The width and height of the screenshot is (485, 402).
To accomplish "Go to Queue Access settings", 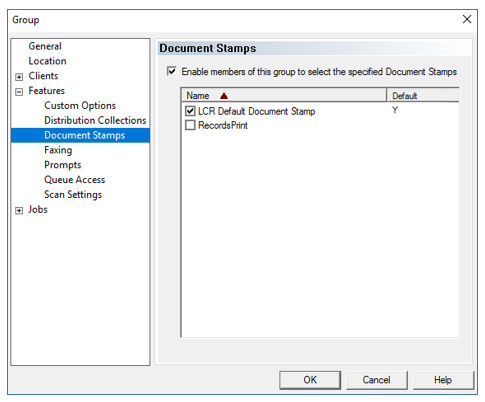I will (75, 180).
